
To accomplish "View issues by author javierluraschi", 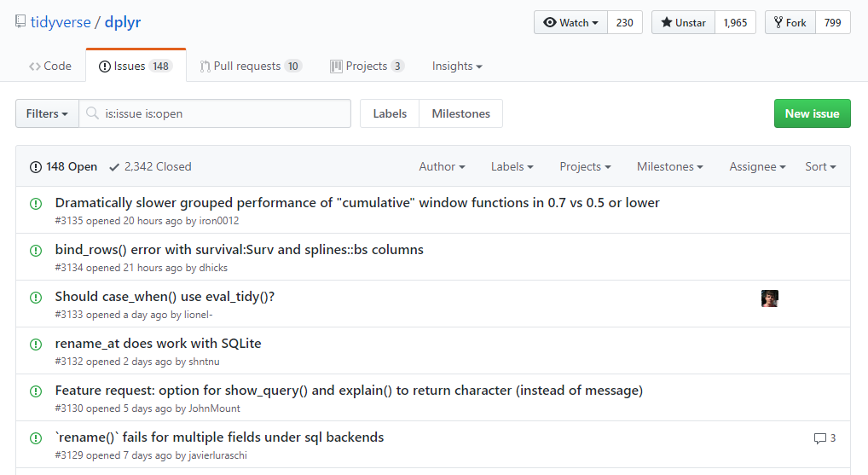I will 217,455.
